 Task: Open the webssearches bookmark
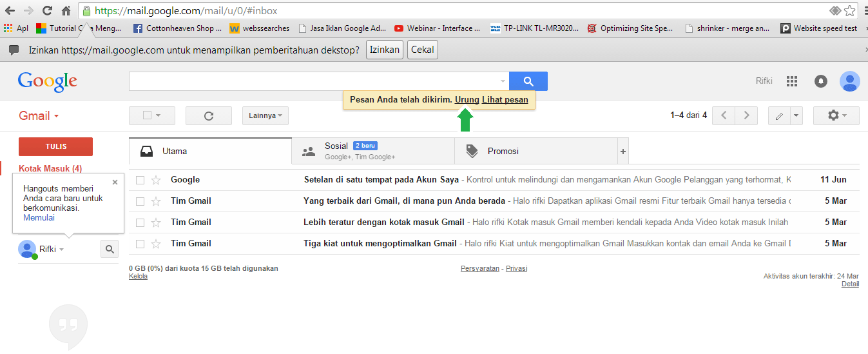pos(260,28)
